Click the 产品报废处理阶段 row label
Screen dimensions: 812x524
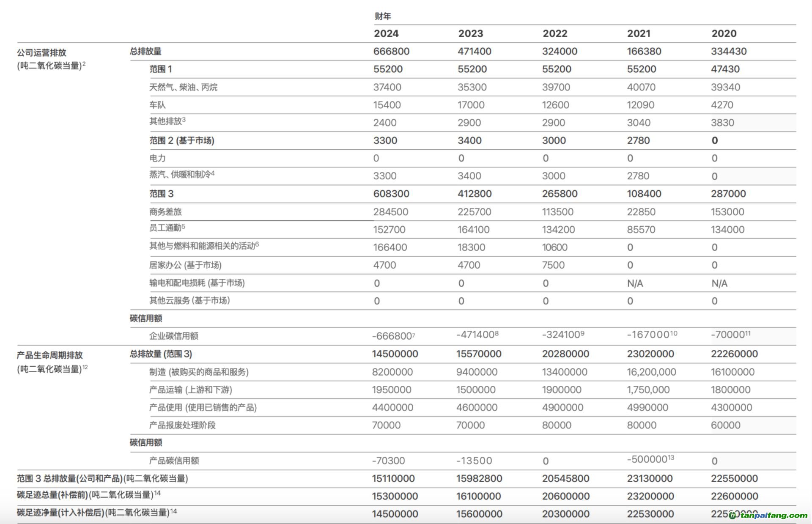(182, 425)
